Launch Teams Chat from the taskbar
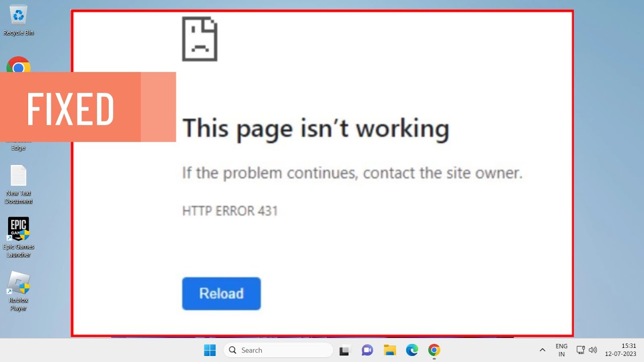Viewport: 644px width, 362px height. tap(367, 350)
